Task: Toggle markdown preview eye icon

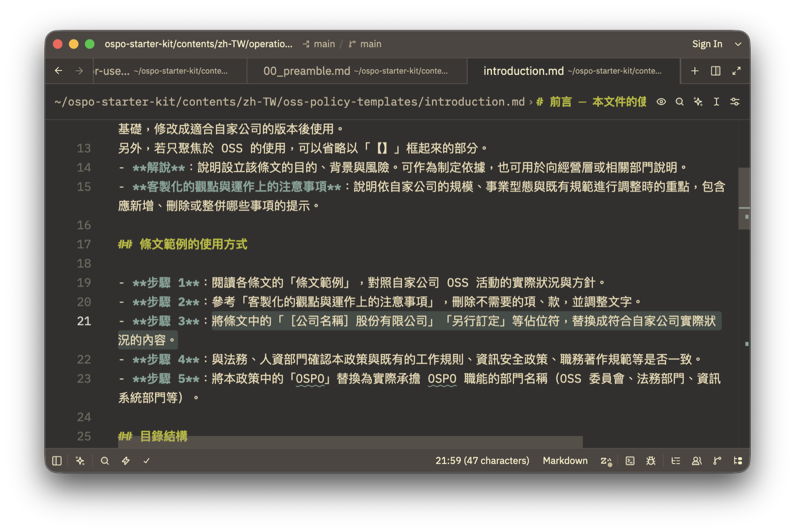Action: click(x=661, y=102)
